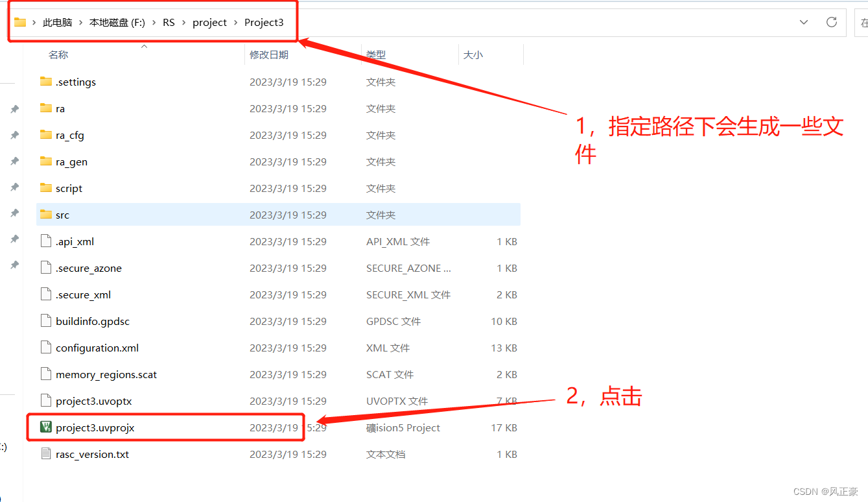Viewport: 868px width, 502px height.
Task: Select the ra_gen folder name
Action: click(x=71, y=162)
